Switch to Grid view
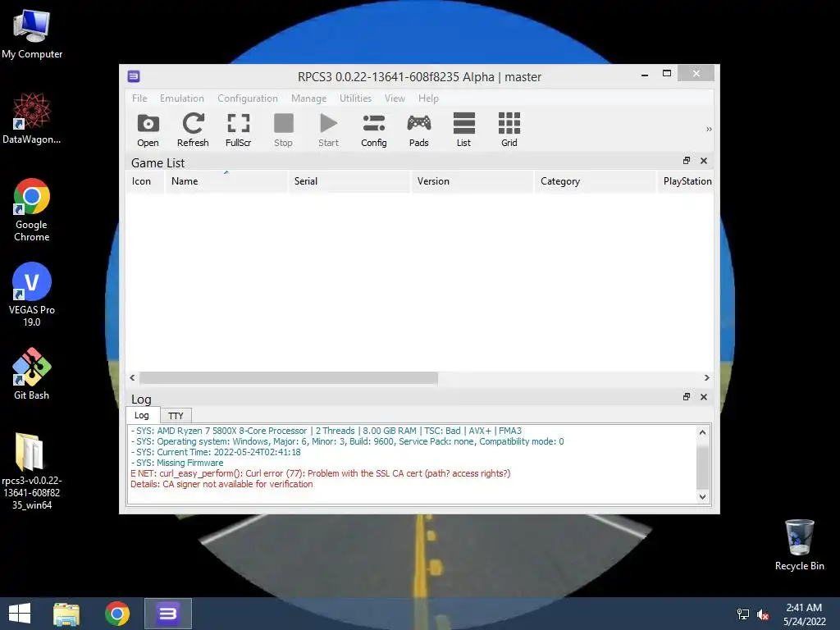The width and height of the screenshot is (840, 630). coord(509,130)
